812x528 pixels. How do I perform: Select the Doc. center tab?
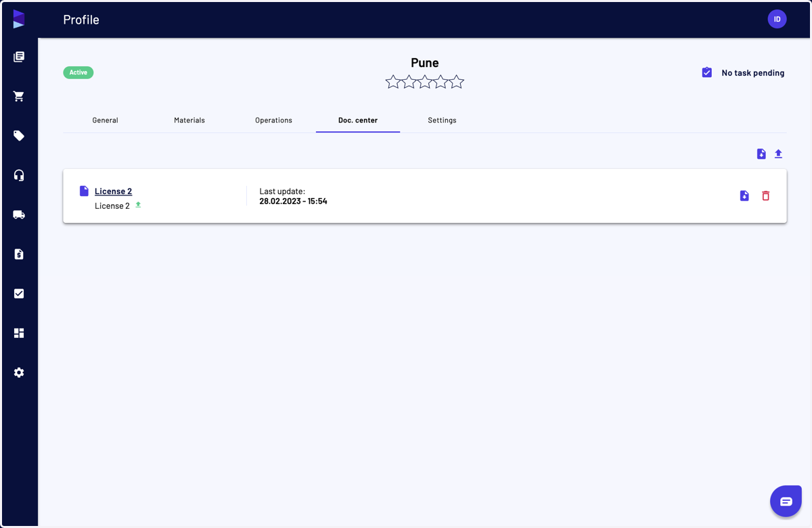pos(358,120)
